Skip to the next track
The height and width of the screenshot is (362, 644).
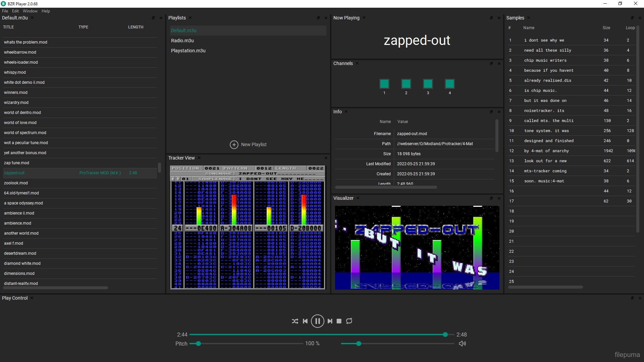pyautogui.click(x=330, y=321)
